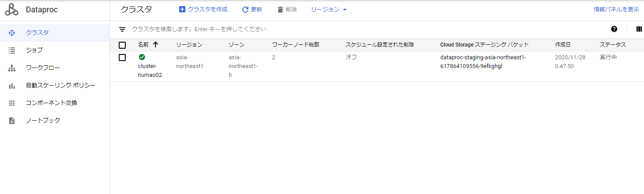Click 情報パネルを表示 link
Viewport: 644px width, 194px height.
pos(616,10)
